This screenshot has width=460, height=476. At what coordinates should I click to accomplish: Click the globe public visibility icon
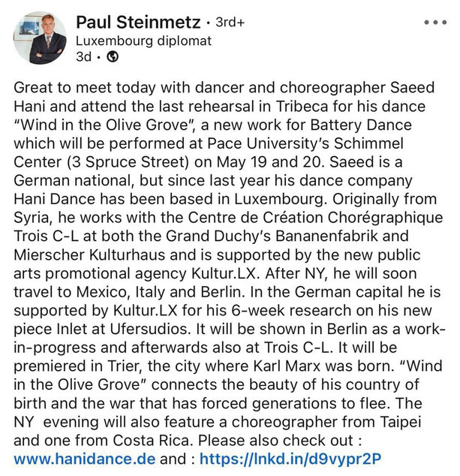tap(113, 56)
